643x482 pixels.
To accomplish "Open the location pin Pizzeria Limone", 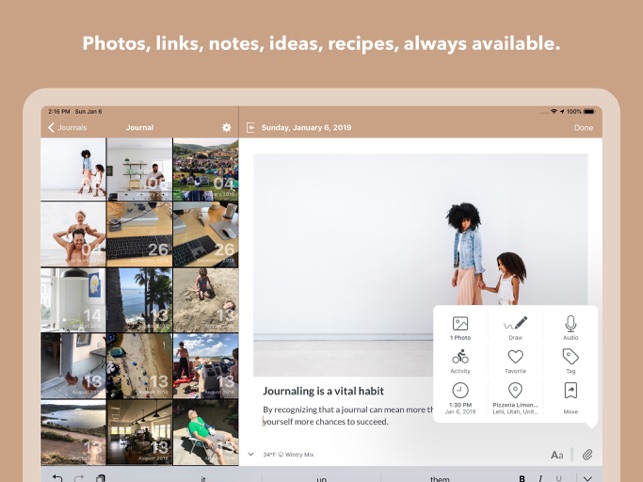I will tap(515, 391).
